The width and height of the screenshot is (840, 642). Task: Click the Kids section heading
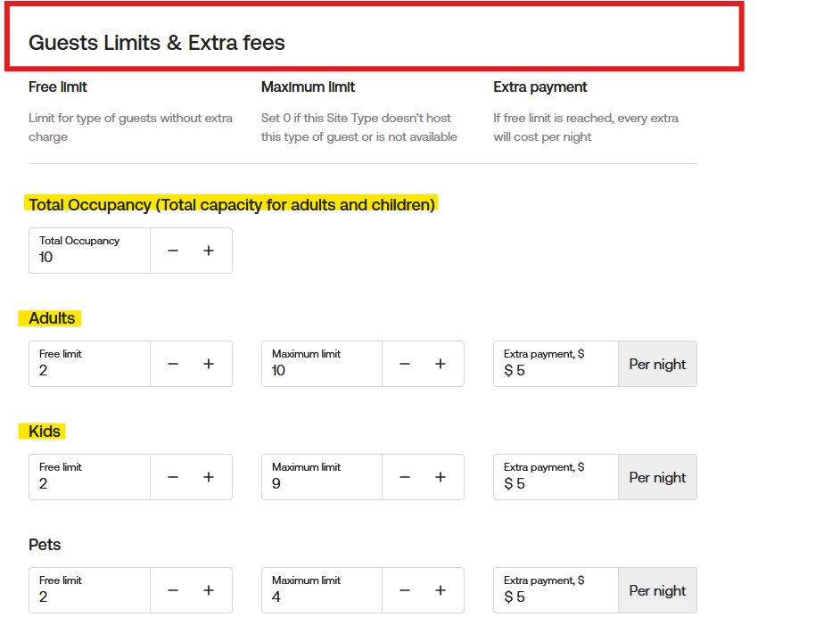[45, 432]
